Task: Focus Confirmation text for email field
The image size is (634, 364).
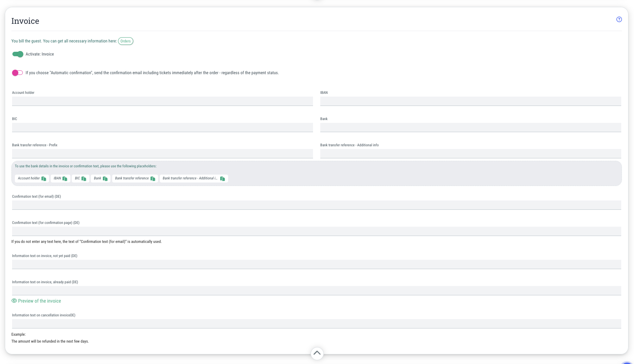Action: pyautogui.click(x=316, y=205)
